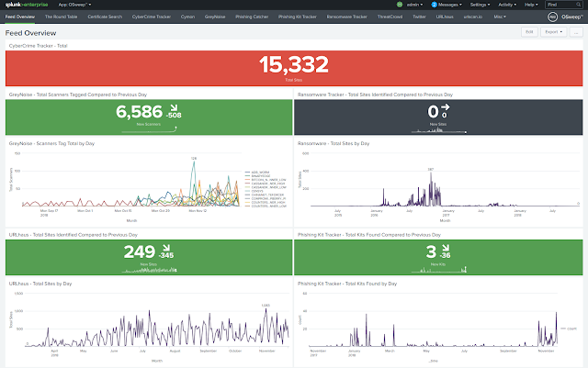Click the magnifier icon in Find box
The width and height of the screenshot is (588, 368).
click(578, 5)
